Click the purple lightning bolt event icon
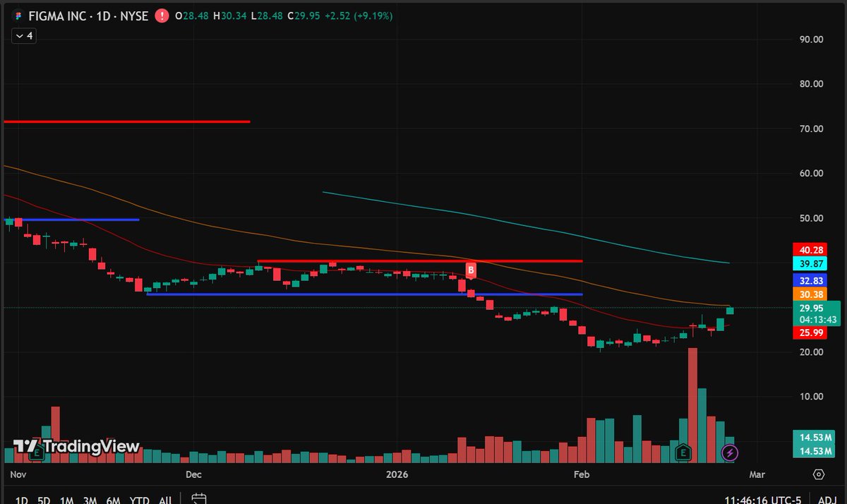 (x=730, y=452)
